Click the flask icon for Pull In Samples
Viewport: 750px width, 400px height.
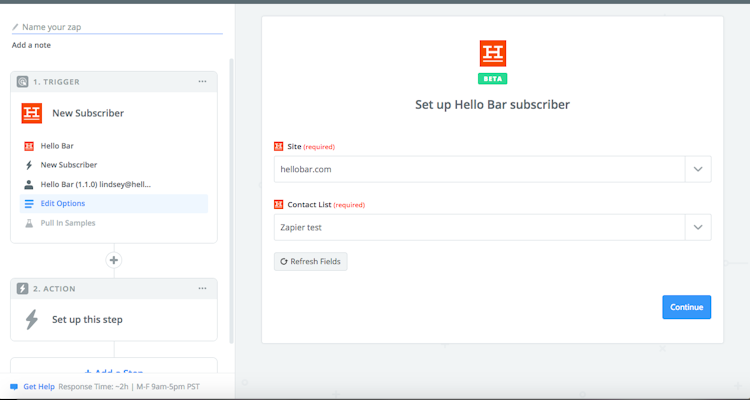click(x=29, y=223)
